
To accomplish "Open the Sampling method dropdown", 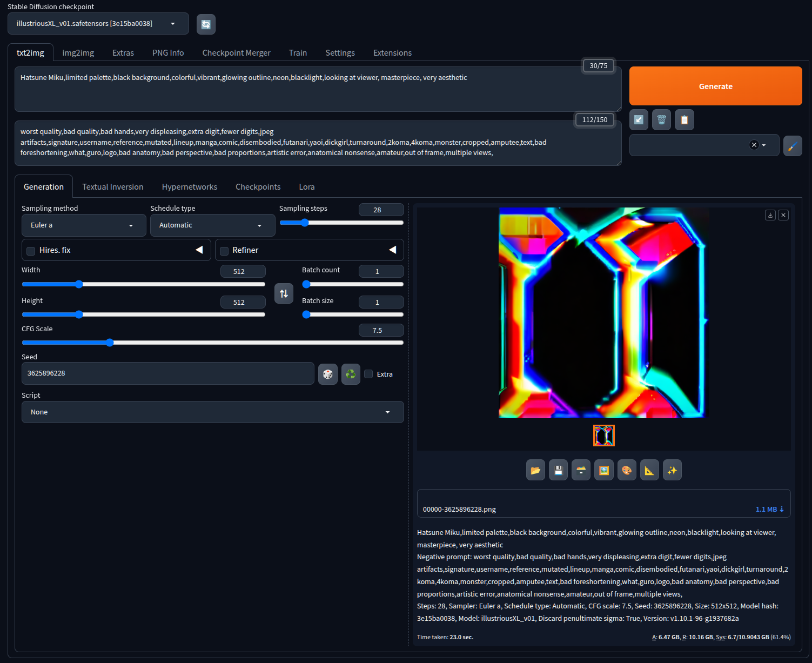I will 84,225.
